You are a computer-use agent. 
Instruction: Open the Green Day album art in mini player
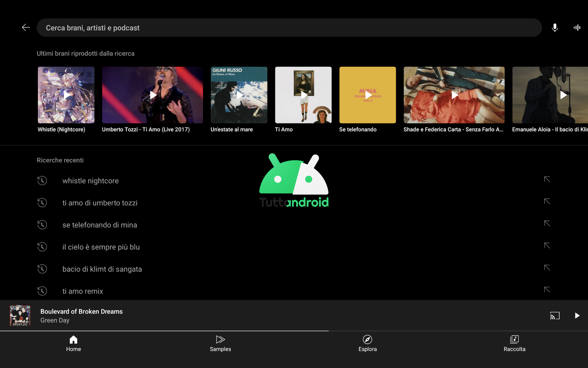(20, 315)
